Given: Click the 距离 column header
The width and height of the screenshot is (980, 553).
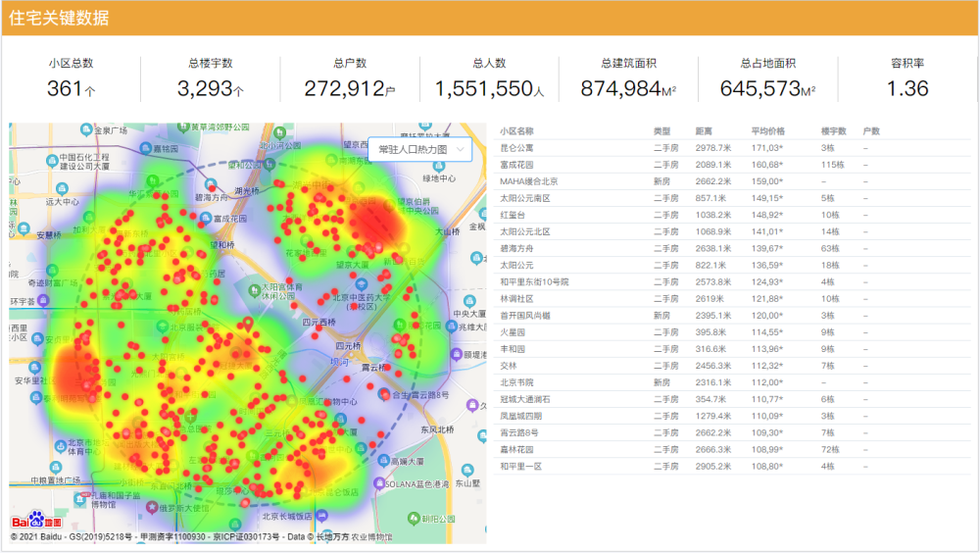Looking at the screenshot, I should pos(704,131).
